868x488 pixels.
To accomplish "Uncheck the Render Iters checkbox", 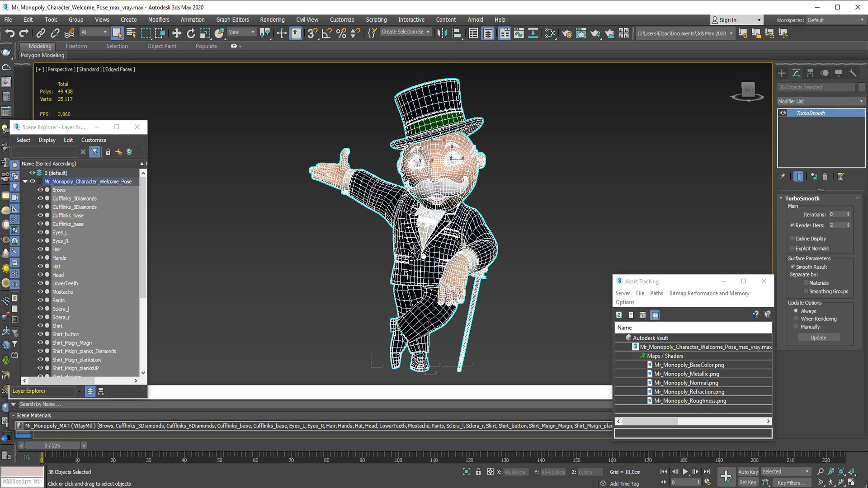I will (792, 225).
